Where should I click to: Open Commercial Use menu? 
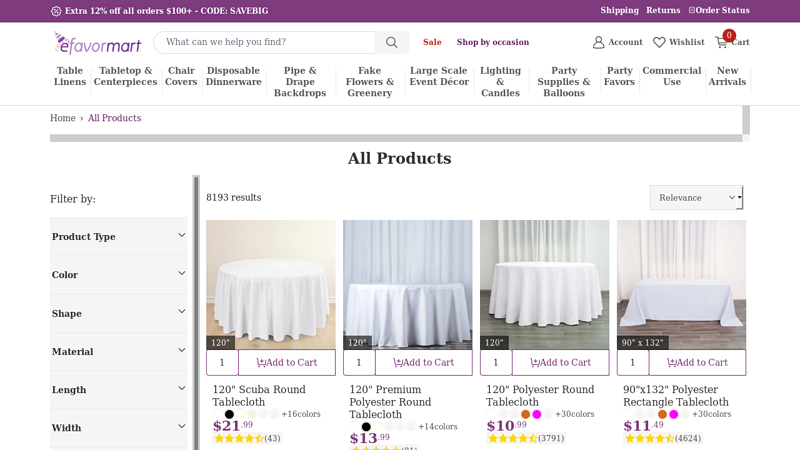click(x=672, y=76)
